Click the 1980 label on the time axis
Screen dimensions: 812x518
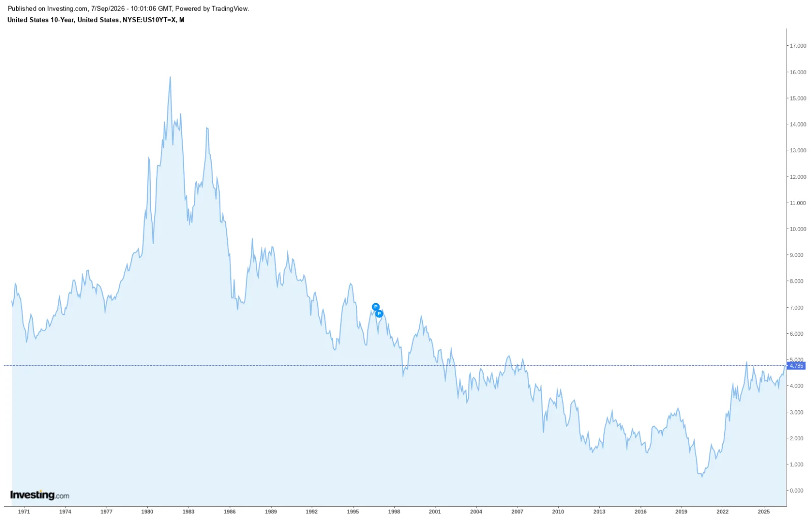click(x=147, y=511)
